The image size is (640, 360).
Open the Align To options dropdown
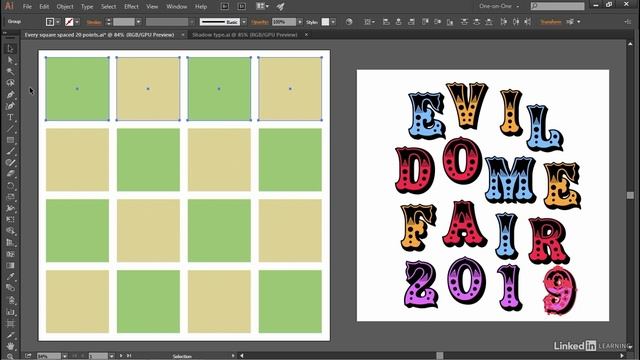coord(369,22)
